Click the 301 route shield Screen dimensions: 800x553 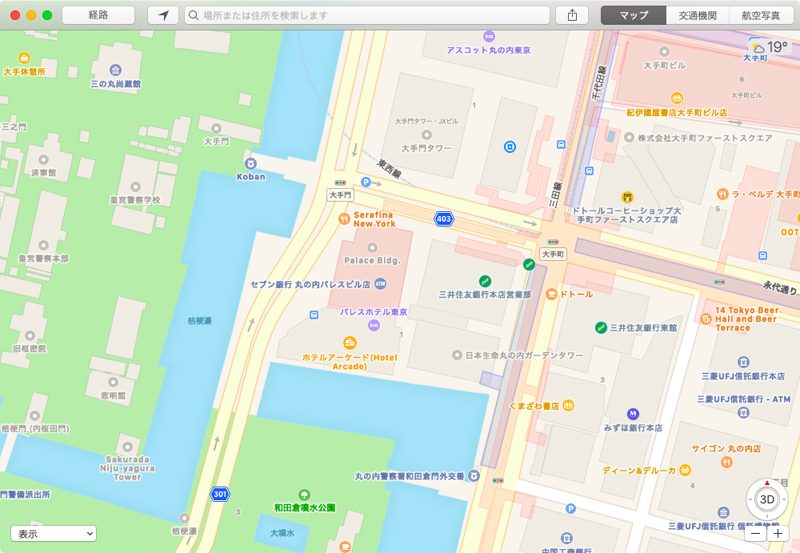(220, 494)
